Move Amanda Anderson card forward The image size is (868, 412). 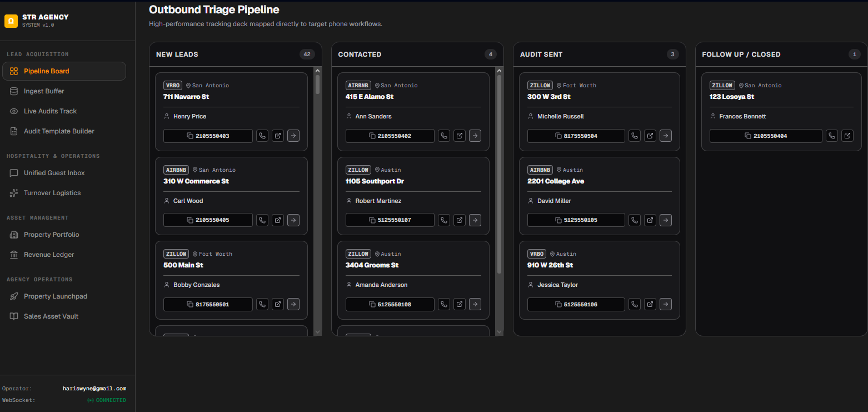[475, 304]
